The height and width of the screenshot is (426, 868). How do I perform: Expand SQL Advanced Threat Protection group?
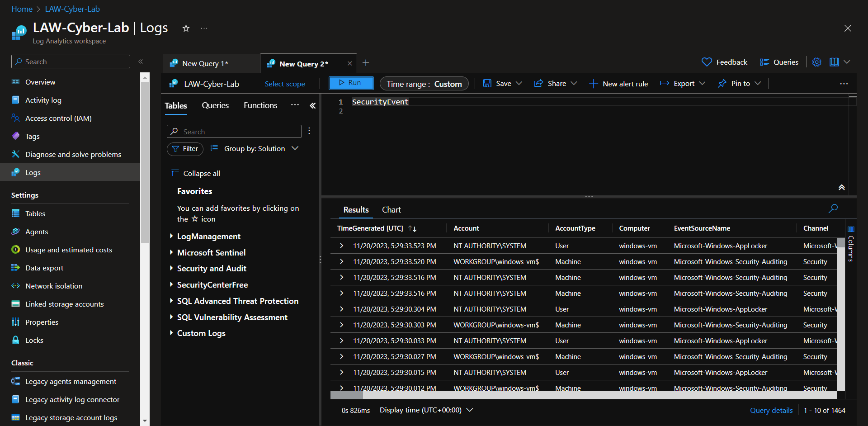click(x=171, y=301)
